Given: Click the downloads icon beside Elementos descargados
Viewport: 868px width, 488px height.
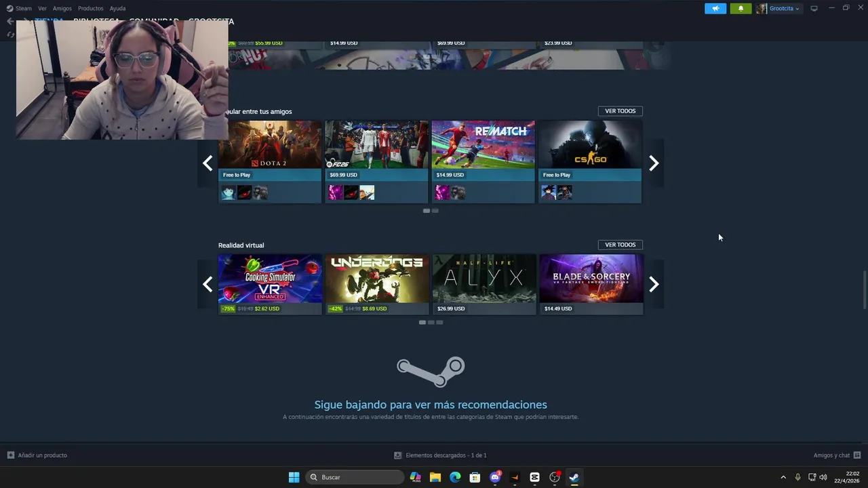Looking at the screenshot, I should [398, 455].
